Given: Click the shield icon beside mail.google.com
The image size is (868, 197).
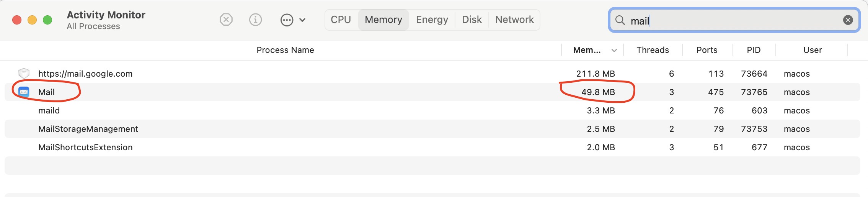Looking at the screenshot, I should [x=24, y=73].
